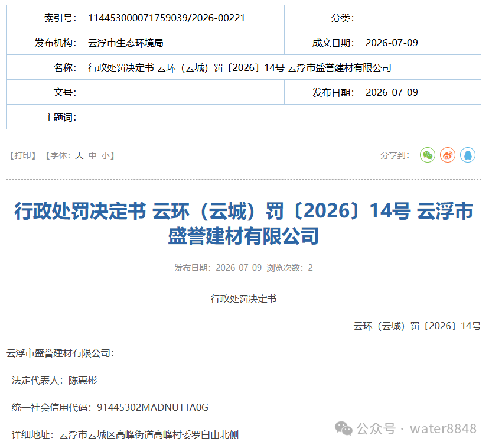The height and width of the screenshot is (448, 492).
Task: Click addressee line 云浮市盛誉建材有限公司:
Action: pyautogui.click(x=60, y=353)
